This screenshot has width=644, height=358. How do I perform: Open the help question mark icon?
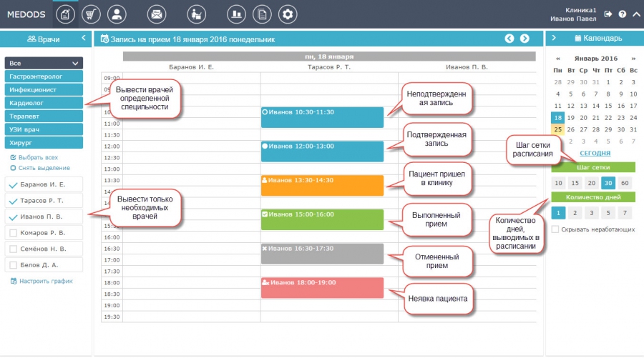[623, 14]
